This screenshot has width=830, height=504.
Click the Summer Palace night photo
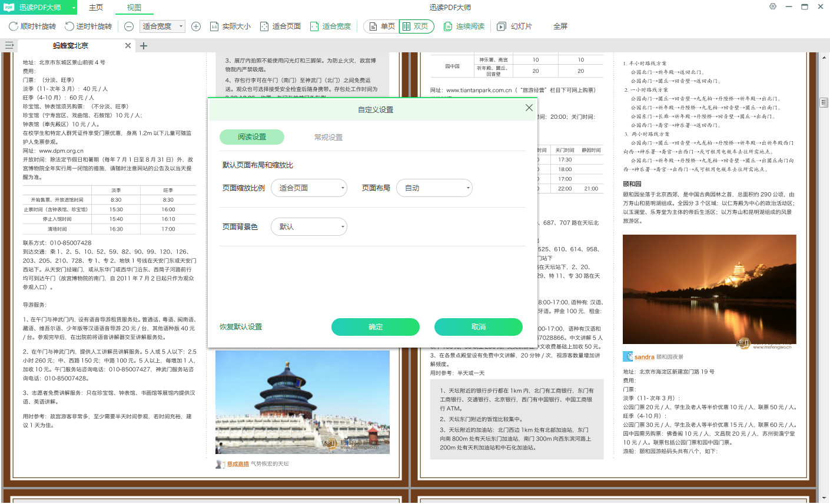pos(709,289)
